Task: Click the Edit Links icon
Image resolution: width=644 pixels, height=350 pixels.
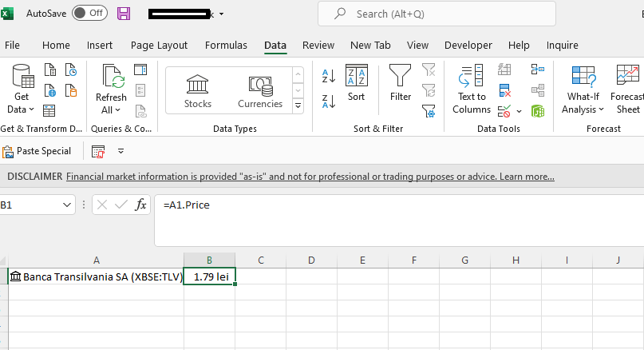Action: pyautogui.click(x=140, y=110)
